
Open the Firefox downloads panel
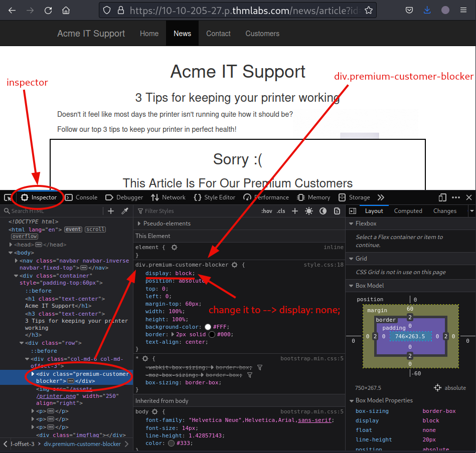[x=427, y=10]
